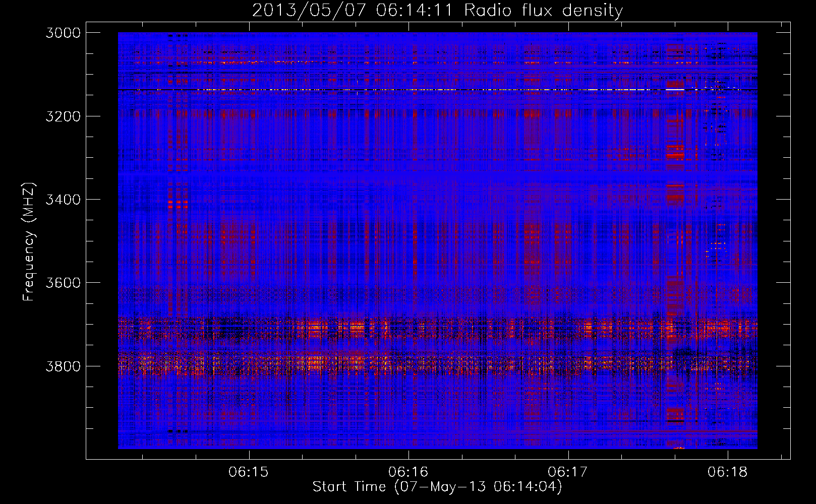Screen dimensions: 816x504
Task: Select the 3400 frequency axis label
Action: 63,200
